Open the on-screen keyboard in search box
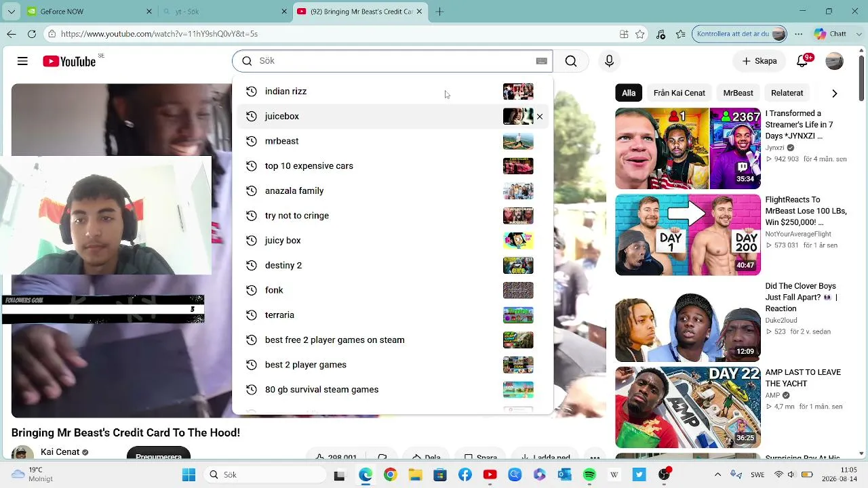This screenshot has width=868, height=488. point(541,61)
